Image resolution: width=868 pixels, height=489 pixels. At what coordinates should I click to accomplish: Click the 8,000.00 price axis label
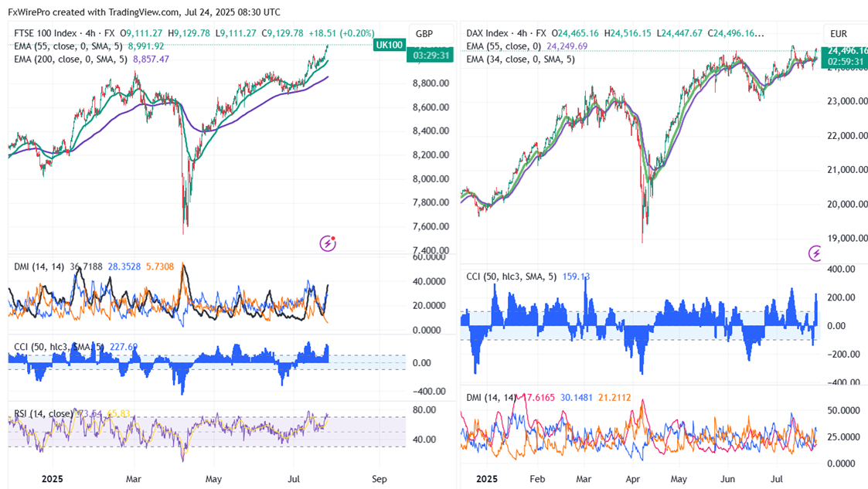coord(431,178)
